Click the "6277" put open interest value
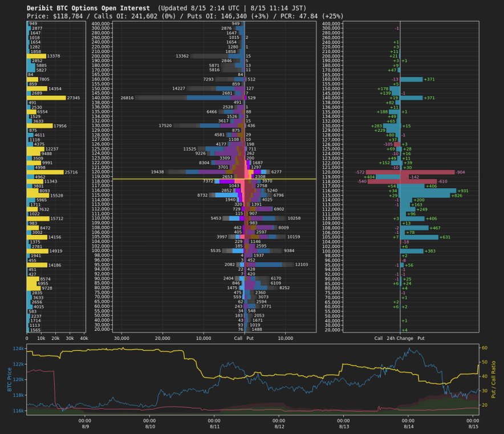 click(x=277, y=172)
